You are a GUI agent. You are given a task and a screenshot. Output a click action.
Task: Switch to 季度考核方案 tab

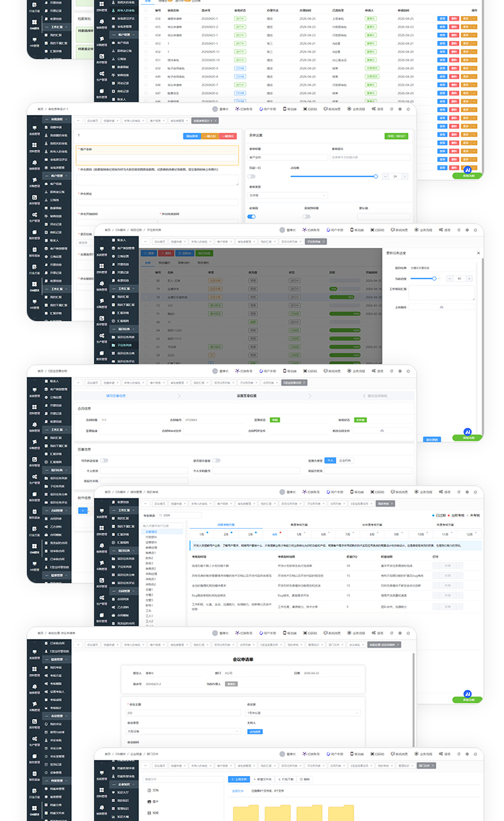[300, 524]
